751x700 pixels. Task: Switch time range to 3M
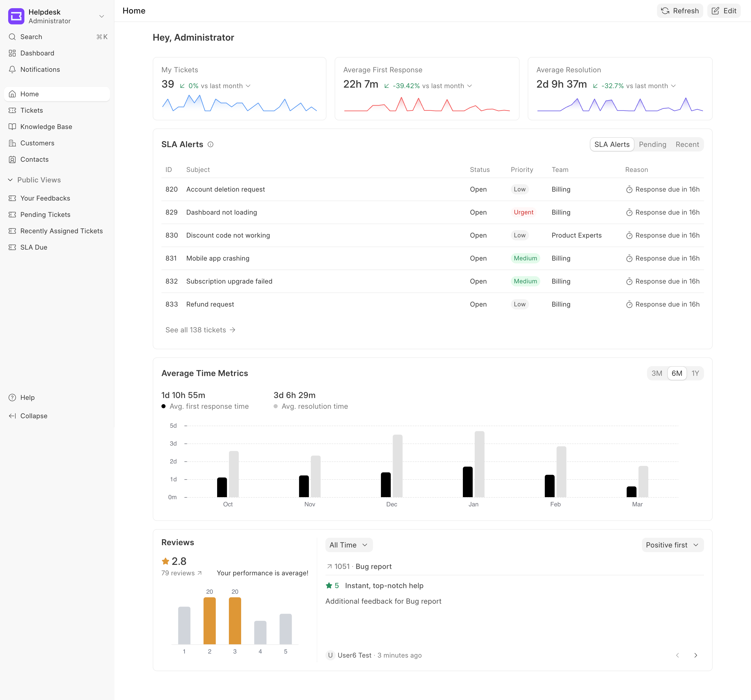tap(656, 373)
